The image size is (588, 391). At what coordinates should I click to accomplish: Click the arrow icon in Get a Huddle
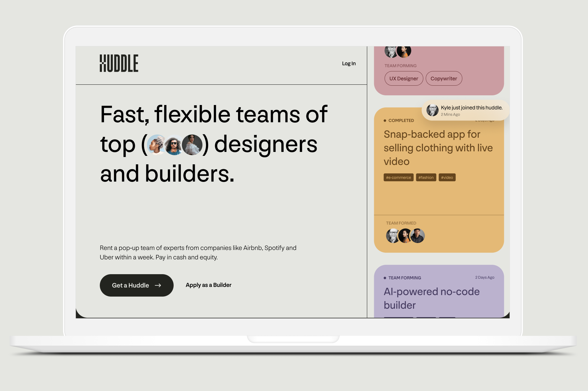pos(158,285)
